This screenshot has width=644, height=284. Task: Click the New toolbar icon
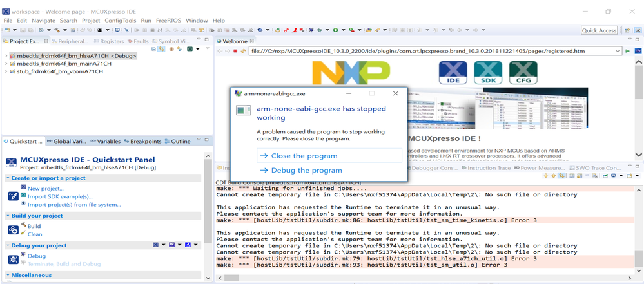pos(7,30)
